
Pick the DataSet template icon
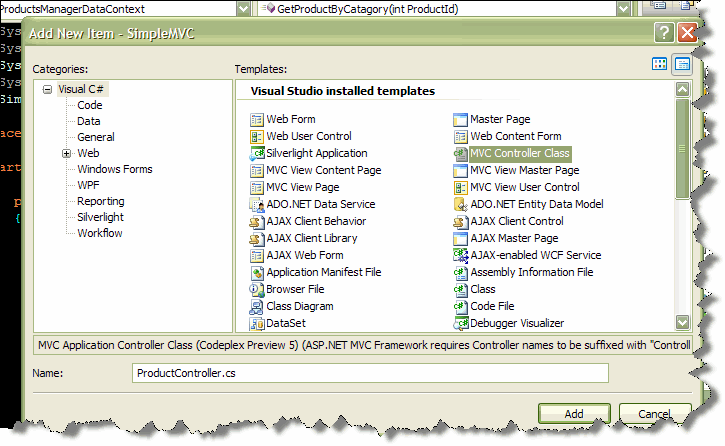pos(257,324)
